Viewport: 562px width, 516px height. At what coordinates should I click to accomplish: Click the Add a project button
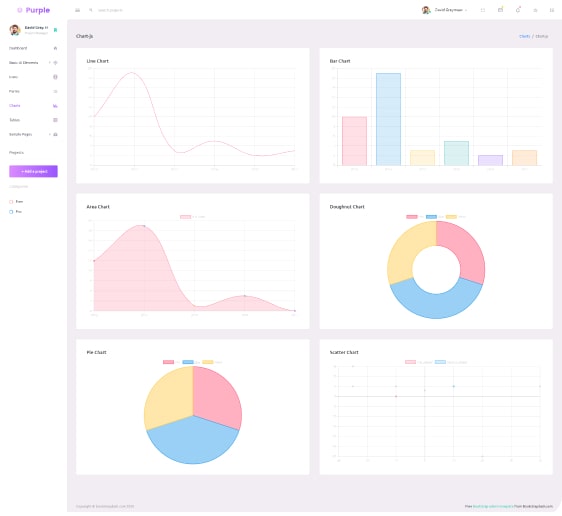33,171
